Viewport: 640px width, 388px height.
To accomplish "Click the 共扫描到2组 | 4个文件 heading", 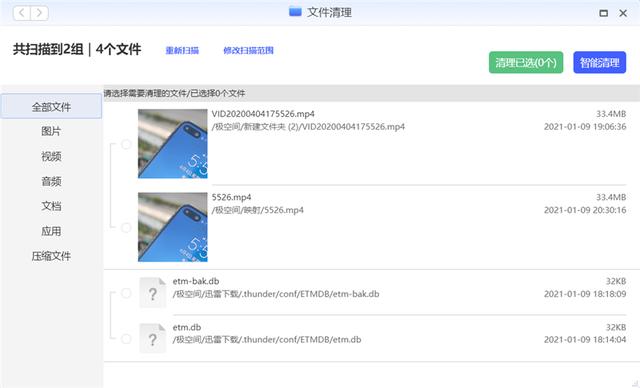I will pyautogui.click(x=77, y=49).
